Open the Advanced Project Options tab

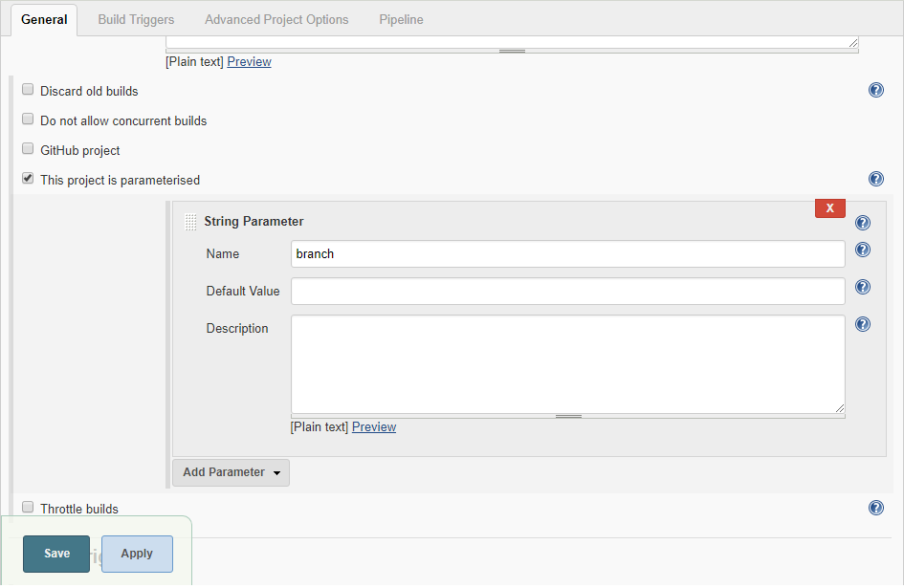(276, 19)
